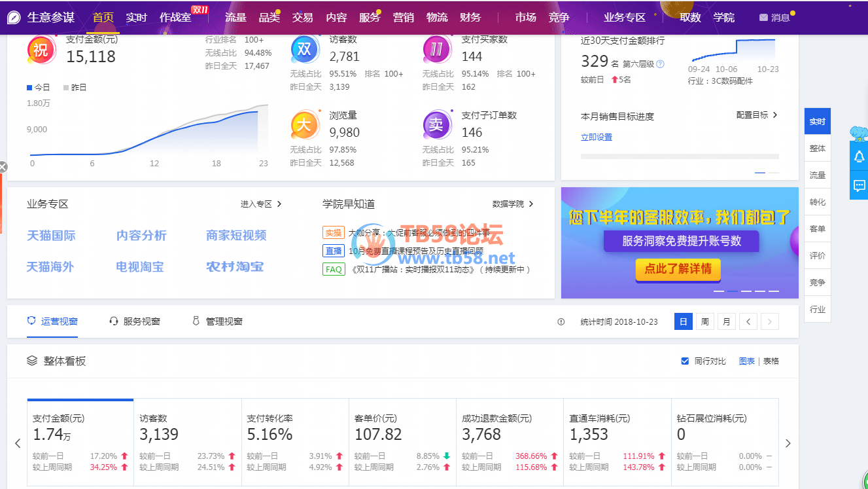Image resolution: width=868 pixels, height=489 pixels.
Task: Click the first banner carousel indicator dash
Action: tap(719, 291)
